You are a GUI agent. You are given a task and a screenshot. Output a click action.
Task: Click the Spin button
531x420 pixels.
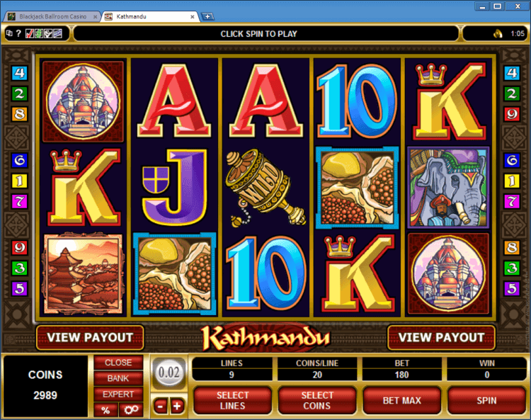pos(486,400)
